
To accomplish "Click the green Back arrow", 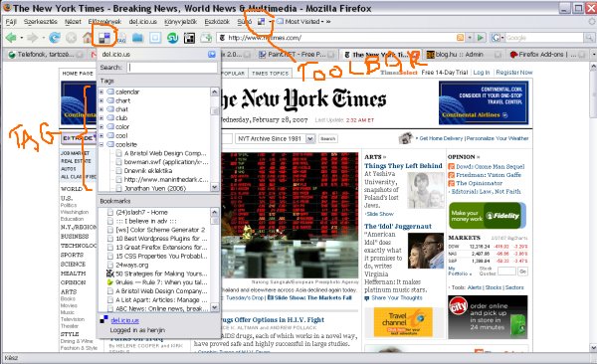I will point(11,38).
